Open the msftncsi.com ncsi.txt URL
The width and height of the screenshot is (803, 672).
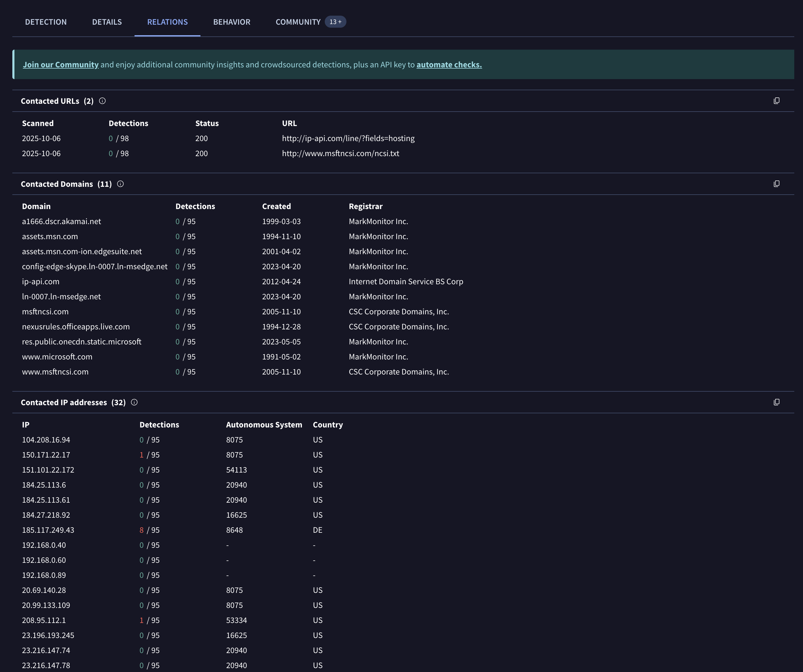pos(340,153)
